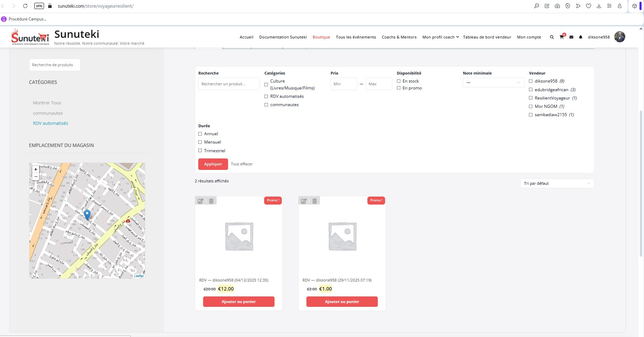Image resolution: width=644 pixels, height=337 pixels.
Task: Expand the Mon profil coach menu
Action: pos(440,37)
